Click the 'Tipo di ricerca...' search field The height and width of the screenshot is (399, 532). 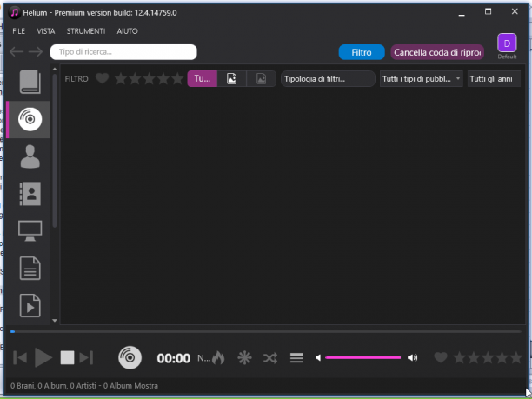[123, 52]
